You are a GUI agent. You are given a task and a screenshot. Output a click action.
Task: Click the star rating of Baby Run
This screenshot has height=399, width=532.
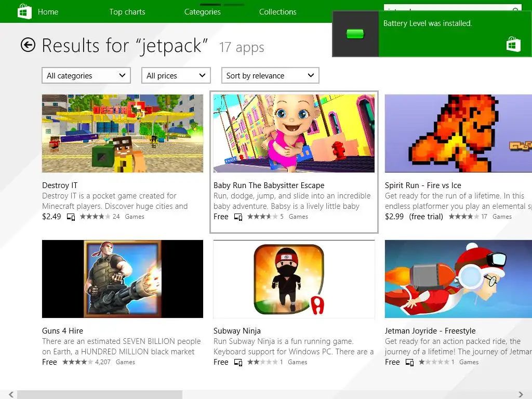[x=262, y=217]
